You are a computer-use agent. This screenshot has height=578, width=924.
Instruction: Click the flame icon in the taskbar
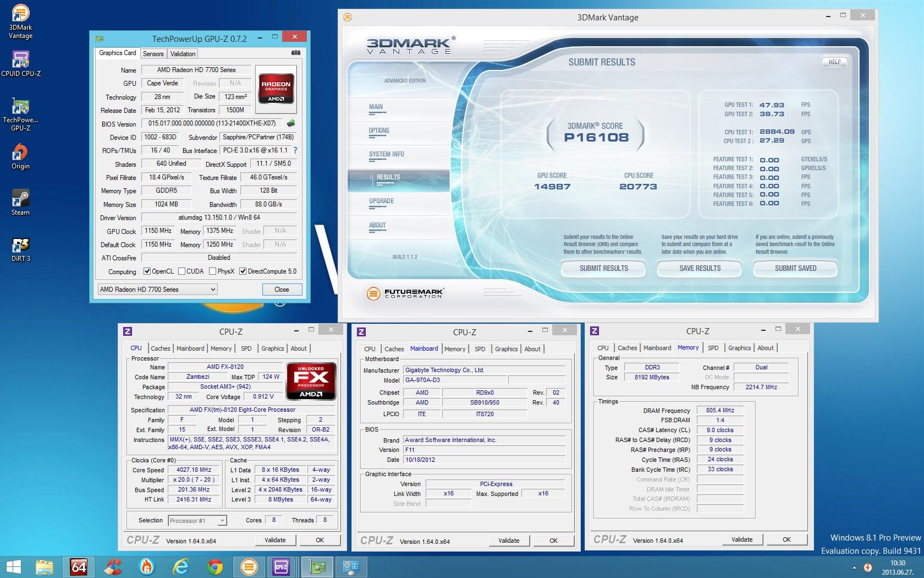(147, 567)
